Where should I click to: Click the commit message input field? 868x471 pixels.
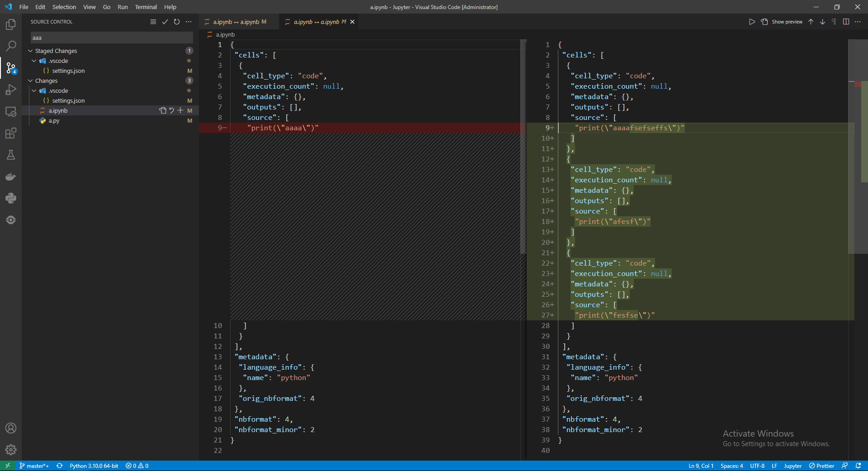(x=112, y=38)
